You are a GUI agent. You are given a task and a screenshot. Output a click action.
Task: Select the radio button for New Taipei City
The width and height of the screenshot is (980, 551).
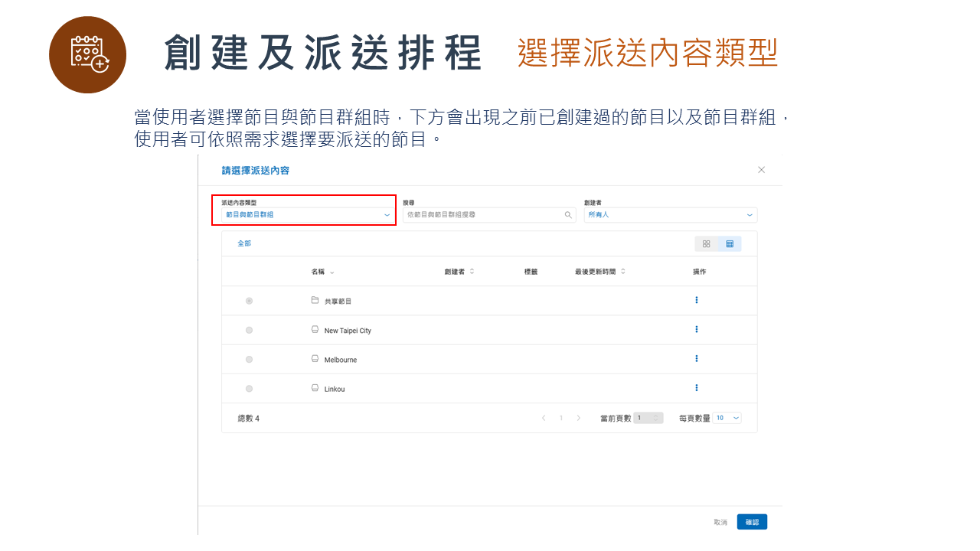tap(248, 330)
